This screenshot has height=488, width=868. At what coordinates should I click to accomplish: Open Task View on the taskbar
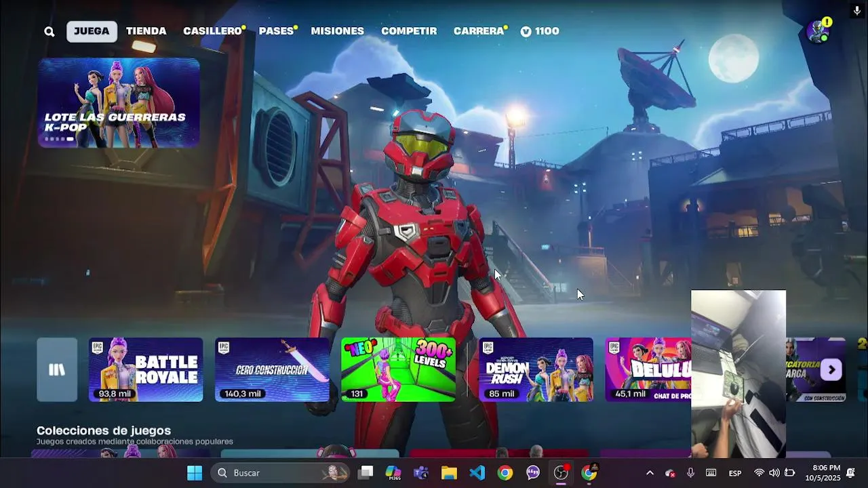[366, 472]
